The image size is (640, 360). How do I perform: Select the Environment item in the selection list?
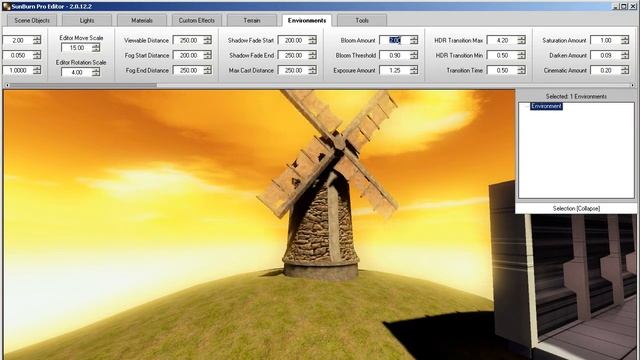[x=546, y=106]
